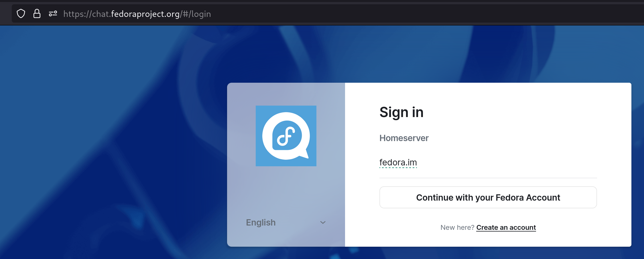644x259 pixels.
Task: Click fedoraproject.org domain in the URL
Action: 145,14
